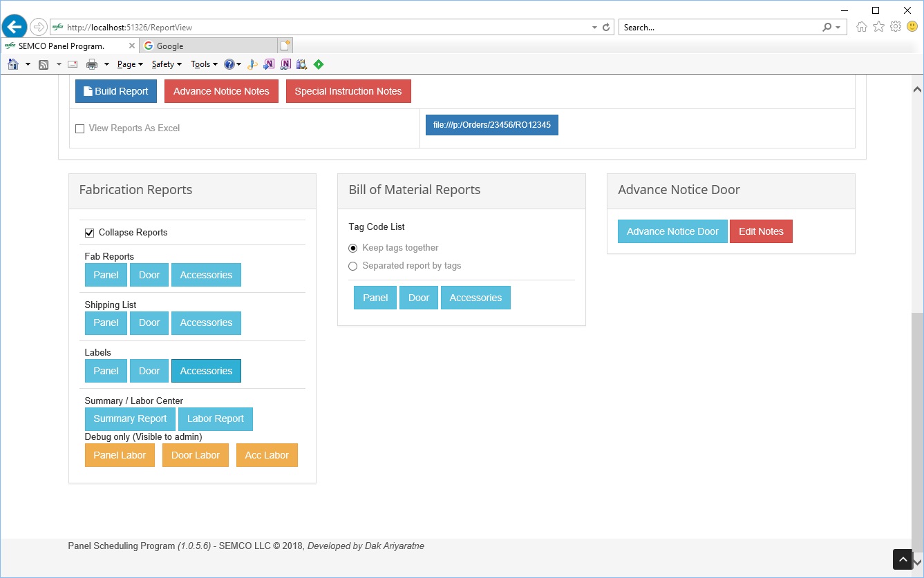The image size is (924, 578).
Task: Enable View Reports As Excel checkbox
Action: 79,128
